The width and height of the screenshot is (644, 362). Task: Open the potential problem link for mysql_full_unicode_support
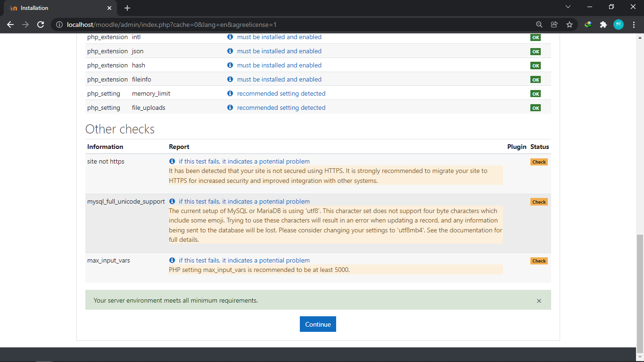pos(244,201)
